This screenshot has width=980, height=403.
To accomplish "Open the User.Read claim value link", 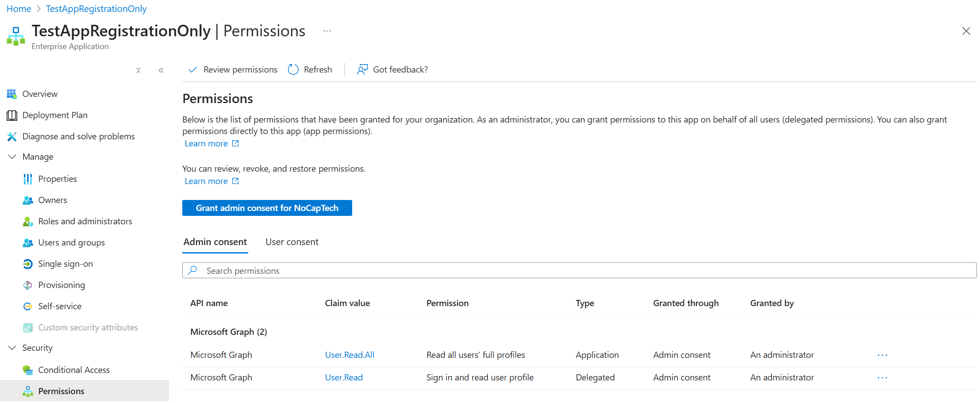I will (344, 377).
